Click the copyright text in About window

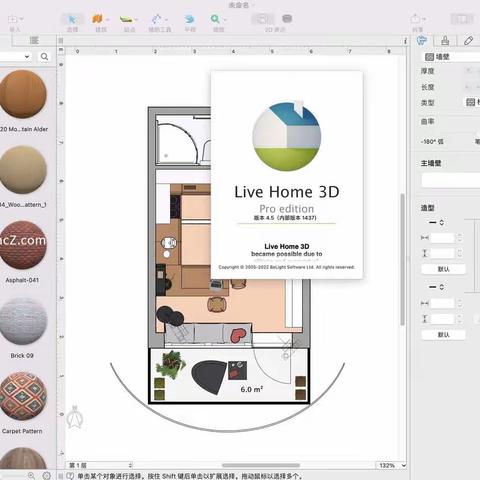pos(287,267)
